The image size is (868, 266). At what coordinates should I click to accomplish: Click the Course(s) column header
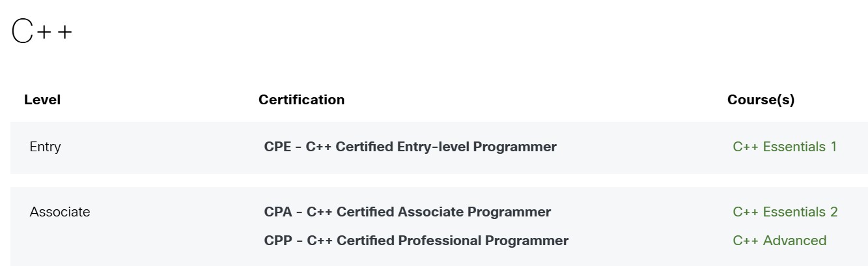coord(761,100)
